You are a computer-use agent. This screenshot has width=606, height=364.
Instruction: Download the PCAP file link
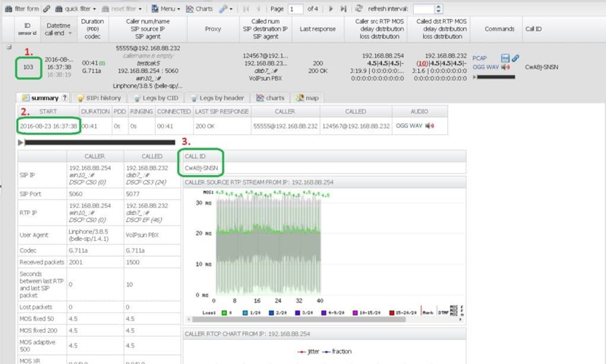click(x=479, y=58)
